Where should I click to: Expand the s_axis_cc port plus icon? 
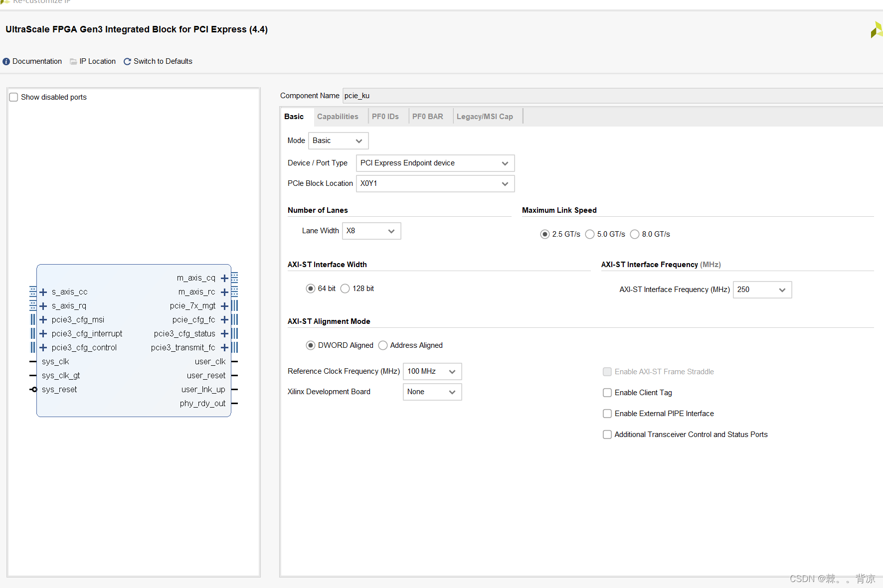click(43, 292)
